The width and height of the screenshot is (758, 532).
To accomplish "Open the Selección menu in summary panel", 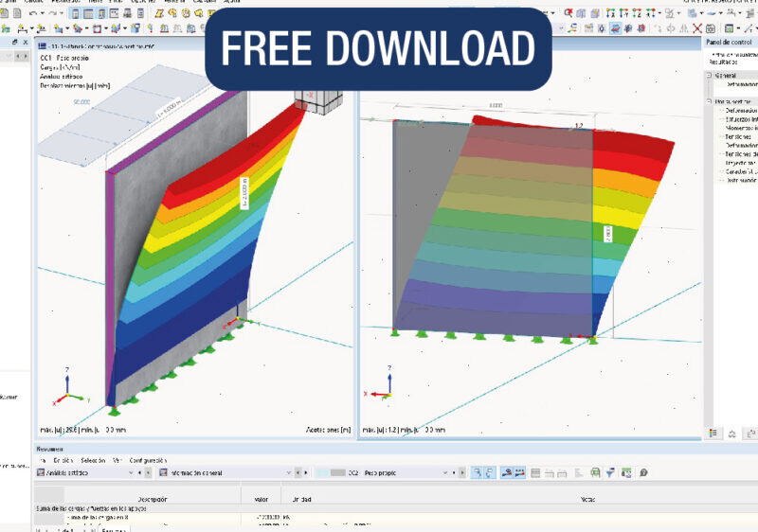I will 93,461.
